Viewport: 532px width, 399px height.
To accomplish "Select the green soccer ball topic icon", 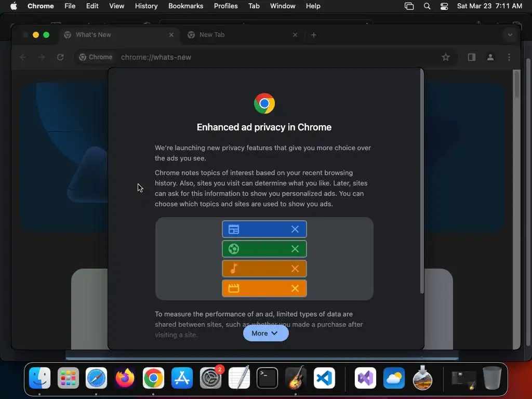I will pyautogui.click(x=234, y=249).
